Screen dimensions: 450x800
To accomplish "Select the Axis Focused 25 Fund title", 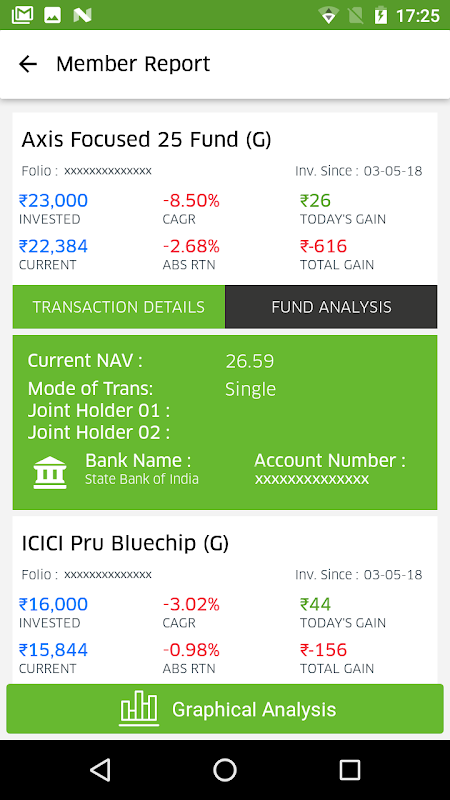I will [146, 139].
